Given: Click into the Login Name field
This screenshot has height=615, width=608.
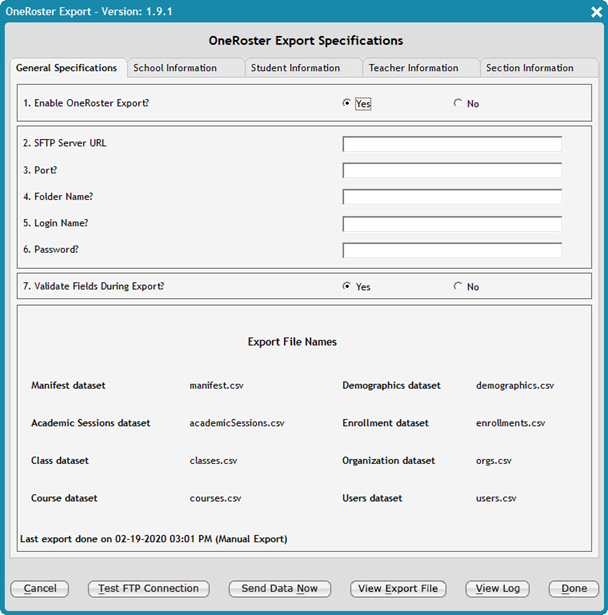Looking at the screenshot, I should [x=451, y=224].
